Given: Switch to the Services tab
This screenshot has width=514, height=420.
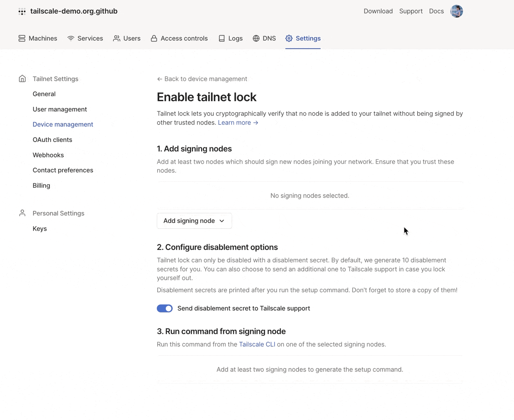Looking at the screenshot, I should coord(85,39).
